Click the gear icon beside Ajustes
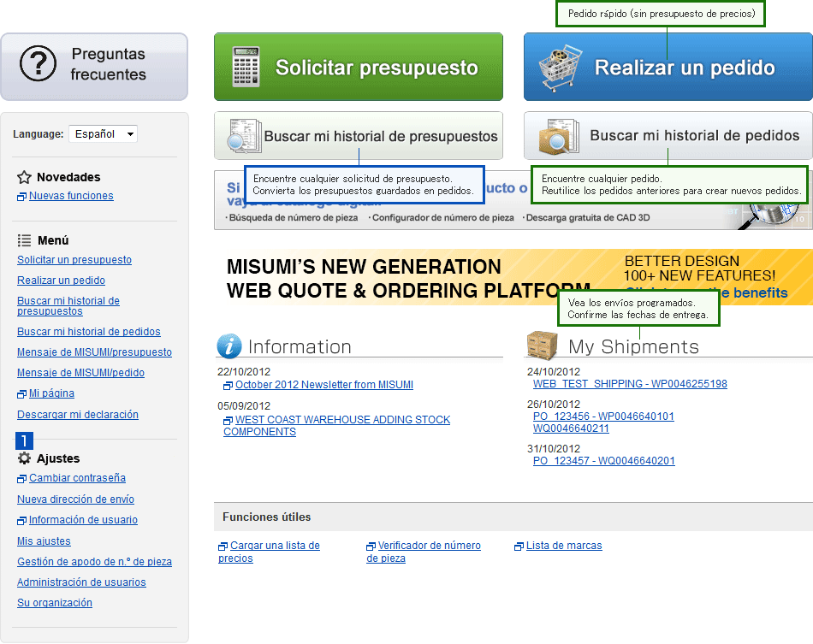Image resolution: width=813 pixels, height=644 pixels. click(24, 458)
